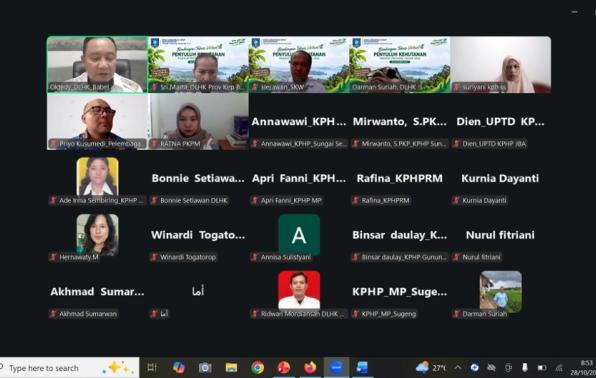The height and width of the screenshot is (378, 596).
Task: Open File Explorer from the taskbar
Action: [231, 367]
